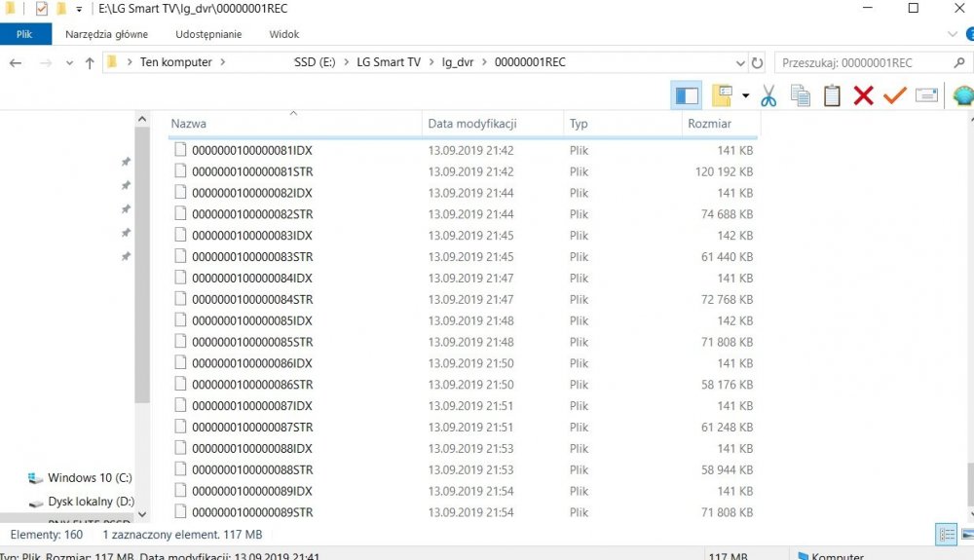Click the Paste clipboard icon

click(832, 95)
